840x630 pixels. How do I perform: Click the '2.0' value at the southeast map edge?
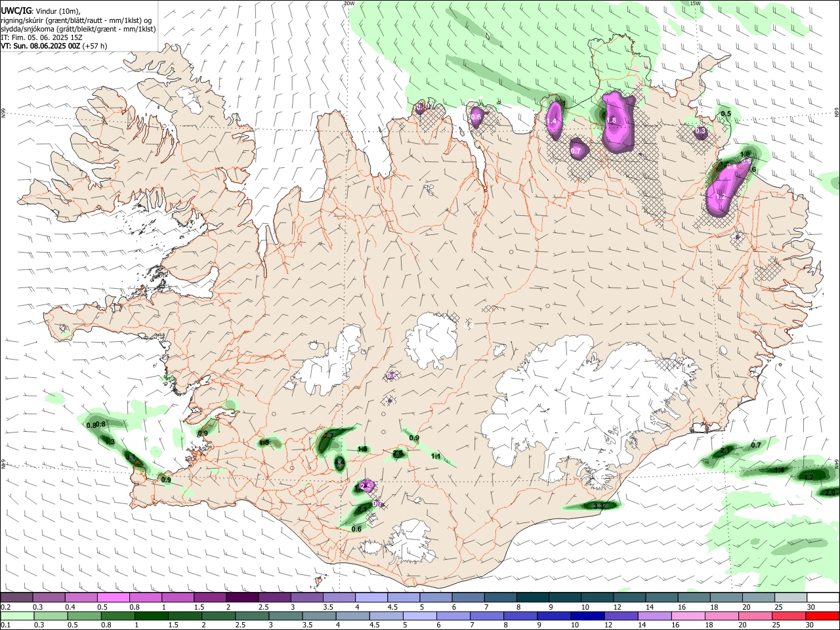coord(830,492)
